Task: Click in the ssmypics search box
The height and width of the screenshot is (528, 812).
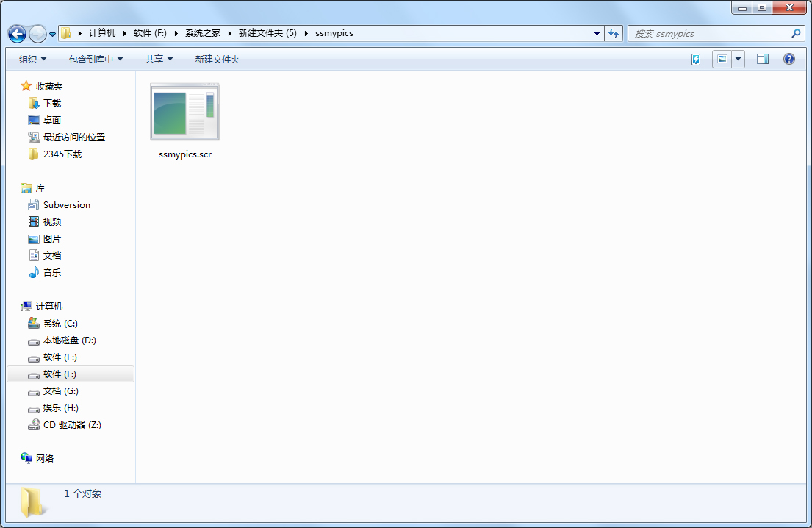Action: [709, 34]
